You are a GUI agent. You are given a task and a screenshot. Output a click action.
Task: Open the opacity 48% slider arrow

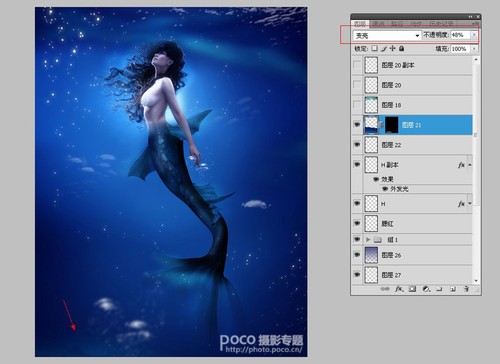pyautogui.click(x=474, y=35)
